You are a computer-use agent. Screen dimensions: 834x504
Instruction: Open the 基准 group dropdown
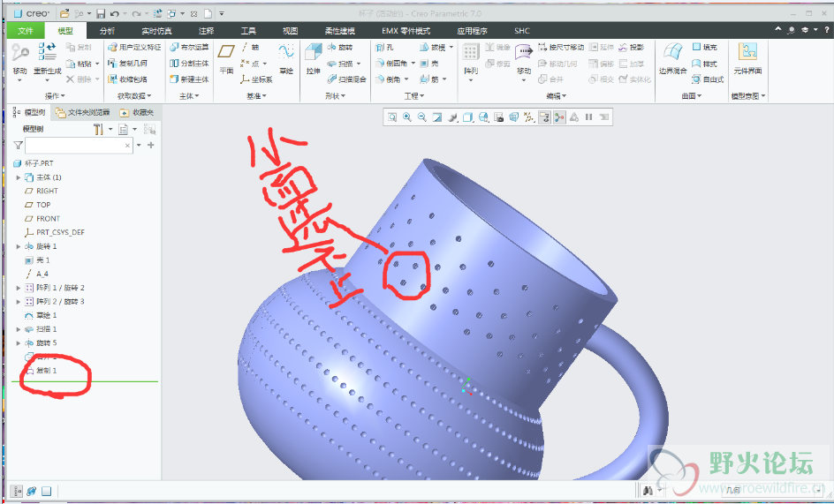coord(256,96)
